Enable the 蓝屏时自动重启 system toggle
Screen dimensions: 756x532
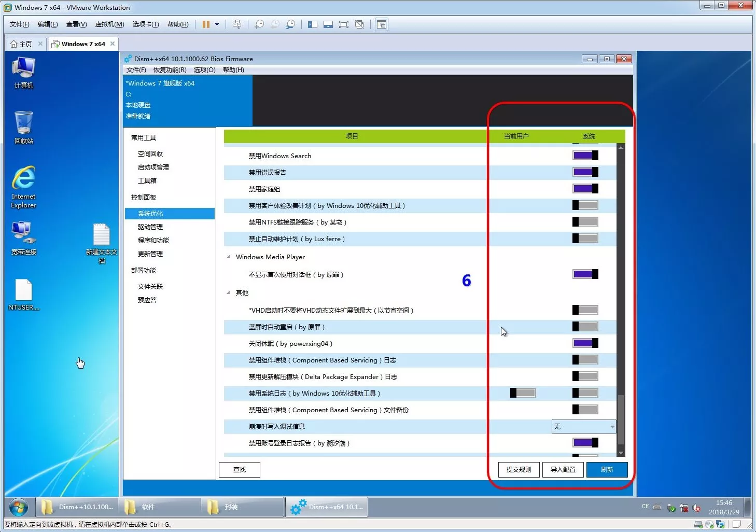[x=585, y=327]
